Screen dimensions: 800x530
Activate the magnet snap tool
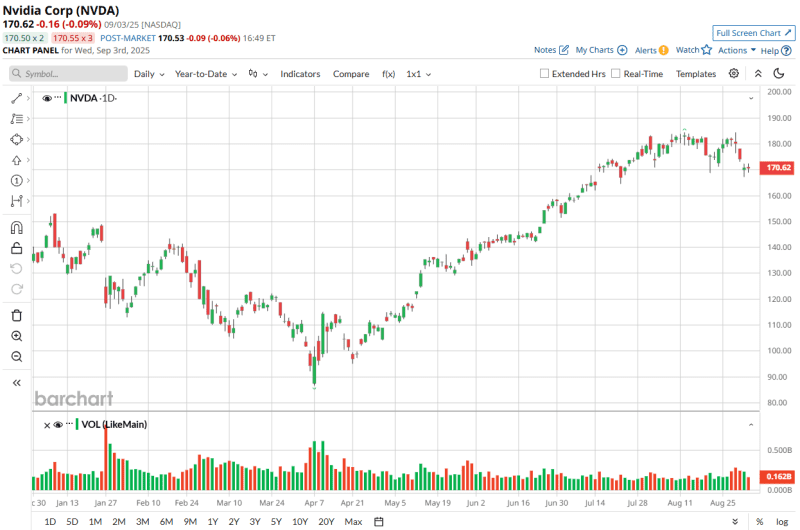tap(17, 227)
